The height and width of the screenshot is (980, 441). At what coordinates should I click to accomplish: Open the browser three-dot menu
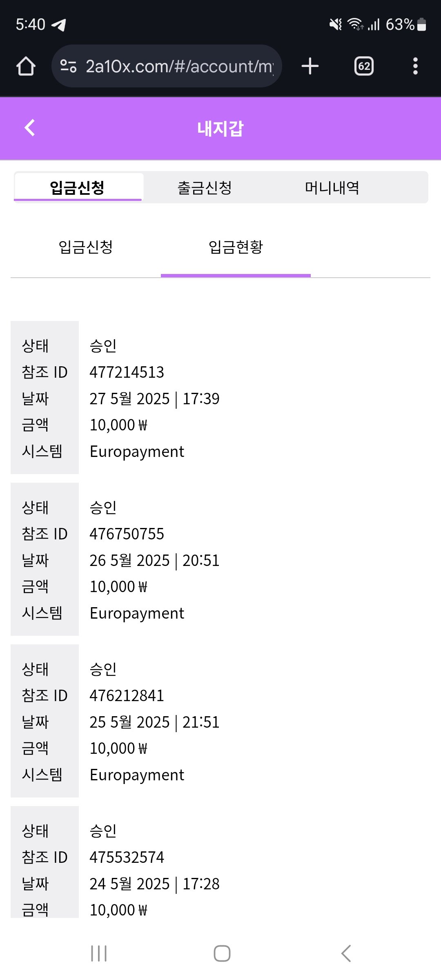click(x=415, y=66)
